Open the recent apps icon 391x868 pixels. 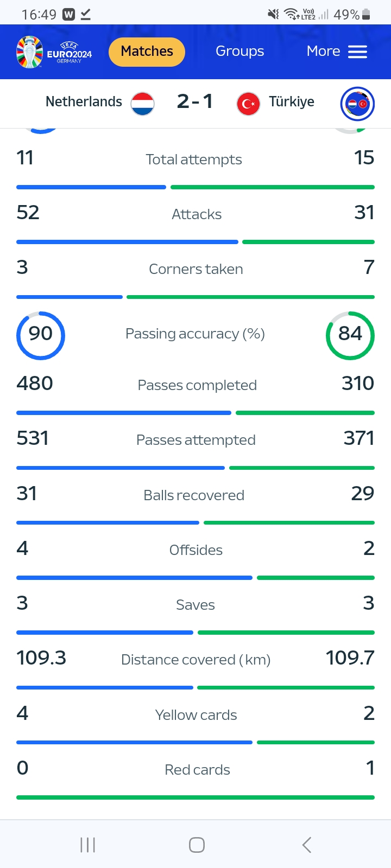click(87, 845)
